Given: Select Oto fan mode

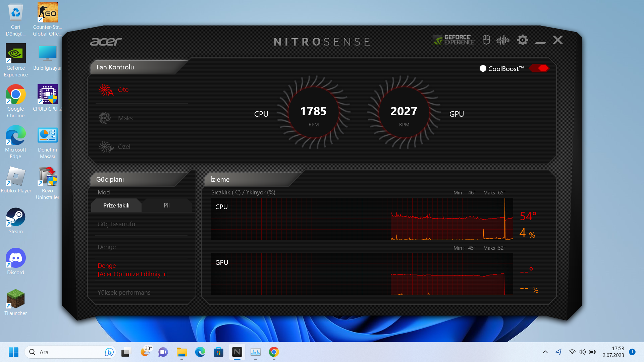Looking at the screenshot, I should [113, 90].
